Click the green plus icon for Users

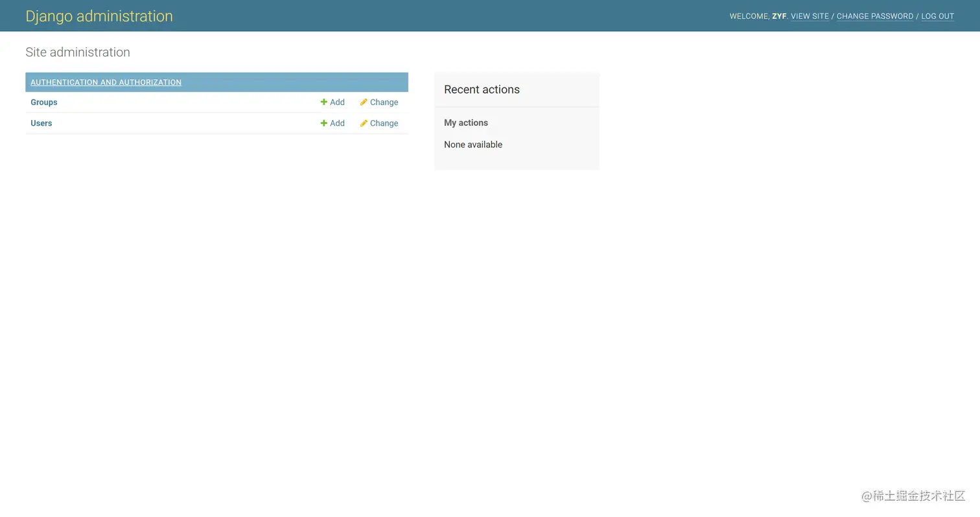[323, 123]
